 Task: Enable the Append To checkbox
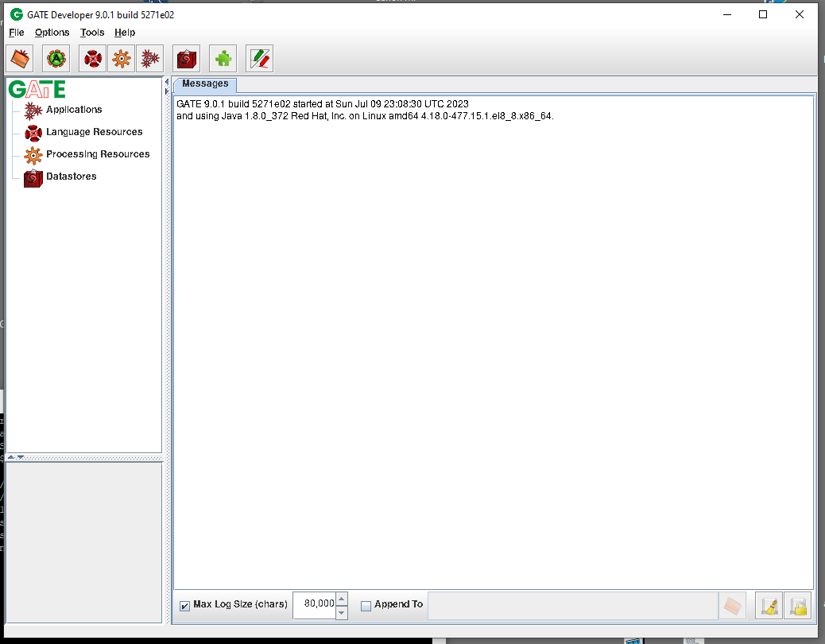366,605
